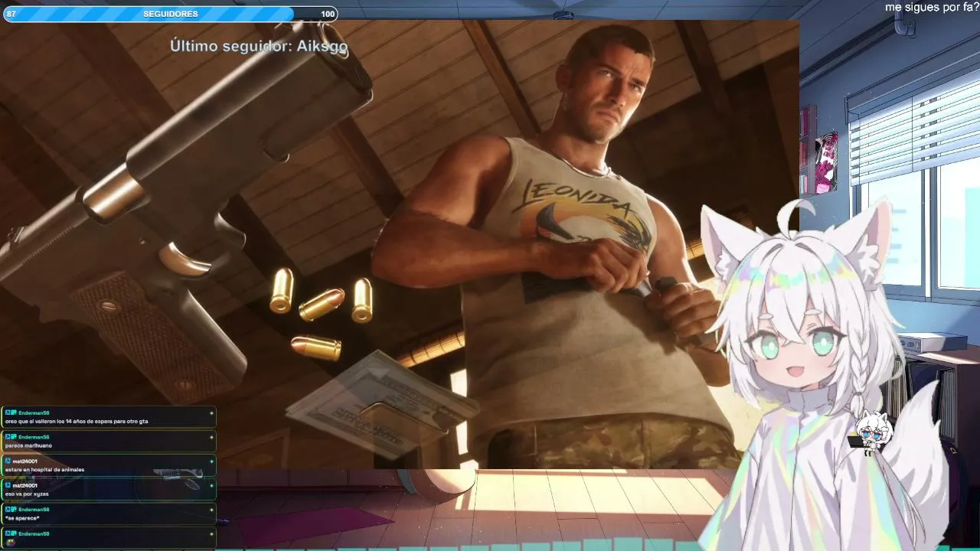Screen dimensions: 980x551
Task: Click the goal target number "100"
Action: point(328,15)
